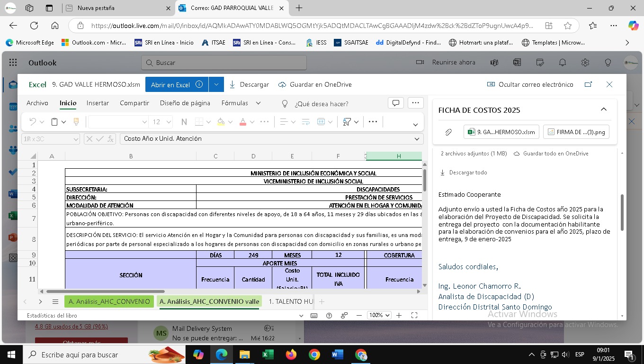
Task: Click the format painter brush icon
Action: [76, 122]
